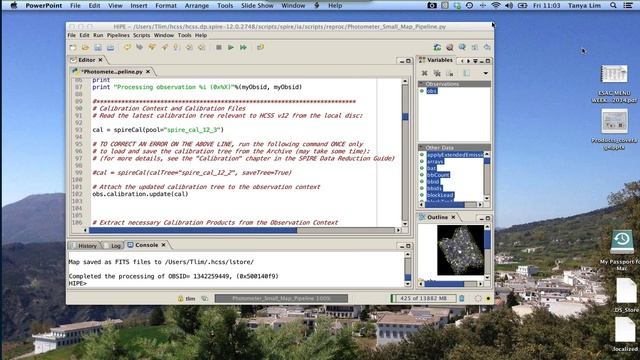The height and width of the screenshot is (360, 640).
Task: Click the editor vertical scrollbar
Action: (x=405, y=152)
